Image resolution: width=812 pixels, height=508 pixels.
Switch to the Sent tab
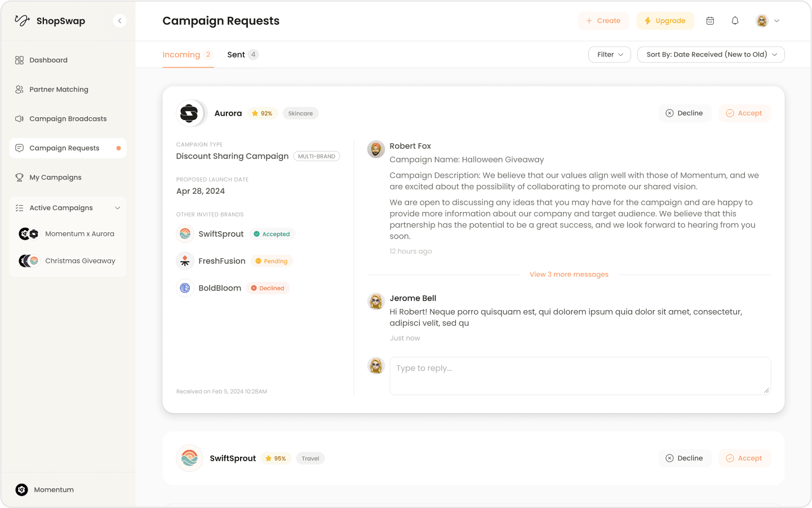coord(236,54)
